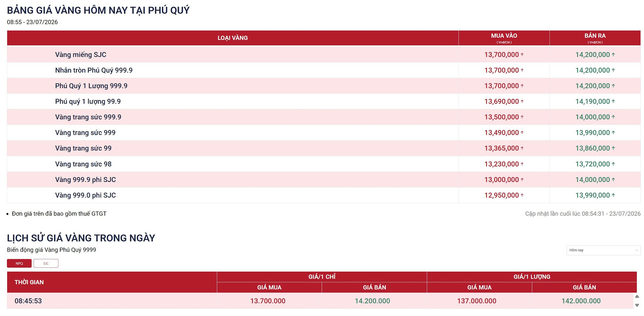
Task: Click the 'GIÁ/1 LƯỢNG' header
Action: coord(532,277)
